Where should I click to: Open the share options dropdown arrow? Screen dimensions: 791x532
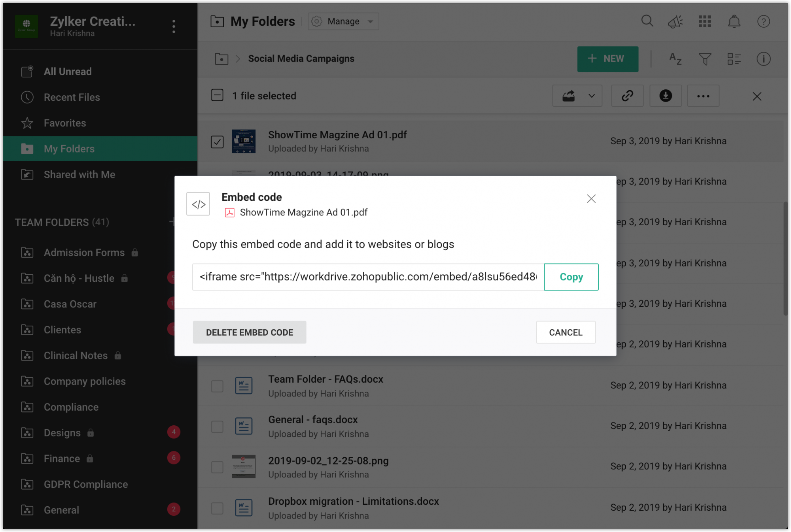591,96
